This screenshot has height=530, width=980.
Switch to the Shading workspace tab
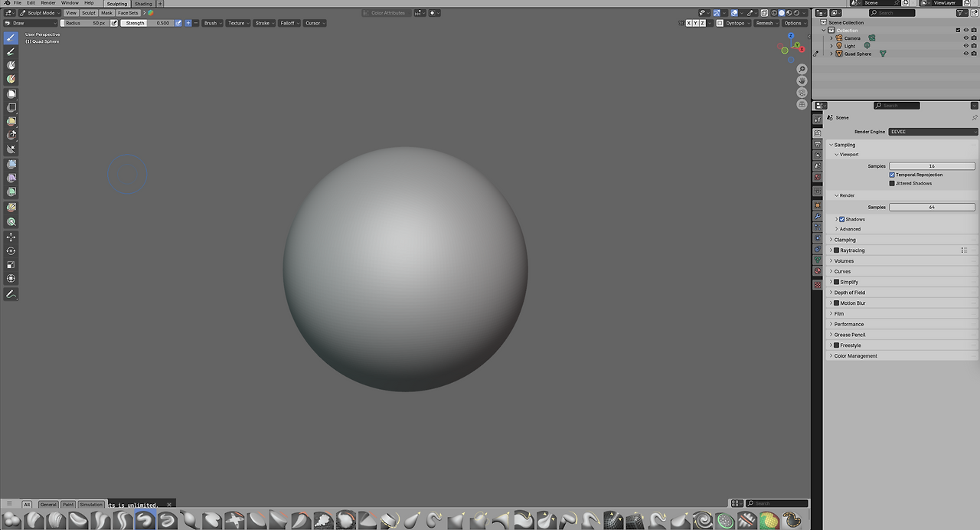143,4
